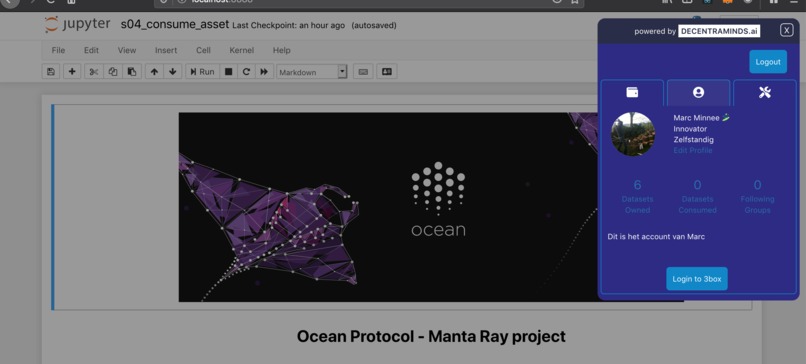Copy selected cells icon
The height and width of the screenshot is (364, 806).
[113, 71]
